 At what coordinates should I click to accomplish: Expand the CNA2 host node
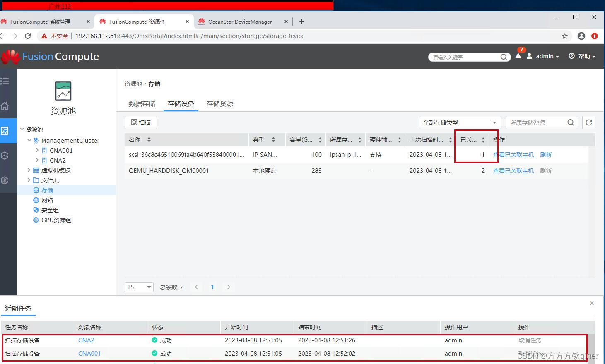37,160
